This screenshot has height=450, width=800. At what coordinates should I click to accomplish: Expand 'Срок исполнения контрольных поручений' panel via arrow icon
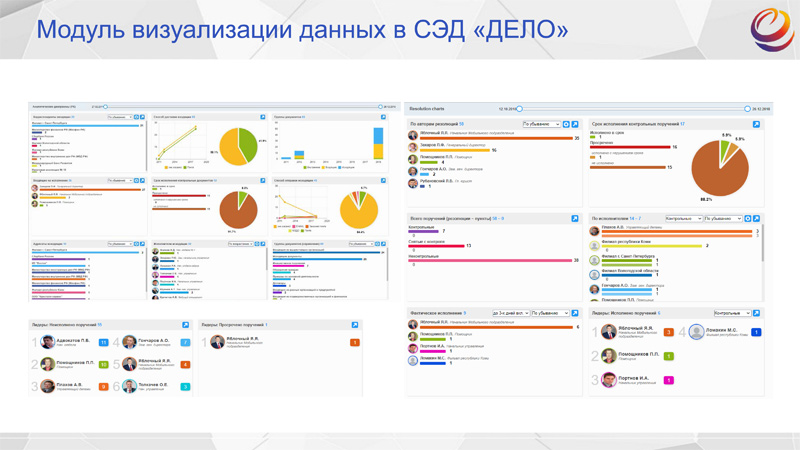pos(756,124)
